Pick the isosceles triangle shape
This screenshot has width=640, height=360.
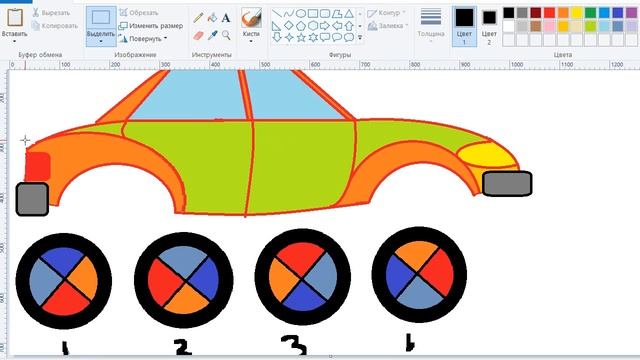click(x=349, y=14)
